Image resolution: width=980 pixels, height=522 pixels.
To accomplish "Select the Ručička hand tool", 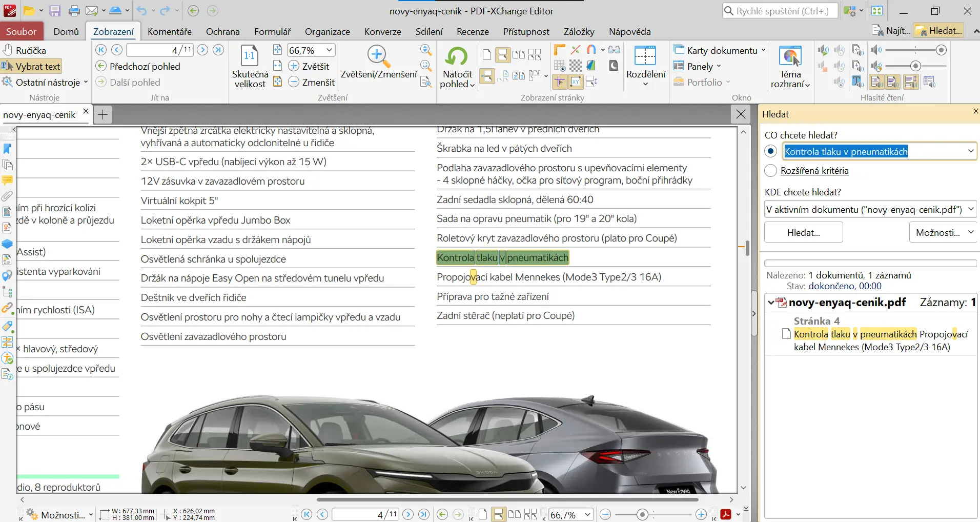I will 25,50.
